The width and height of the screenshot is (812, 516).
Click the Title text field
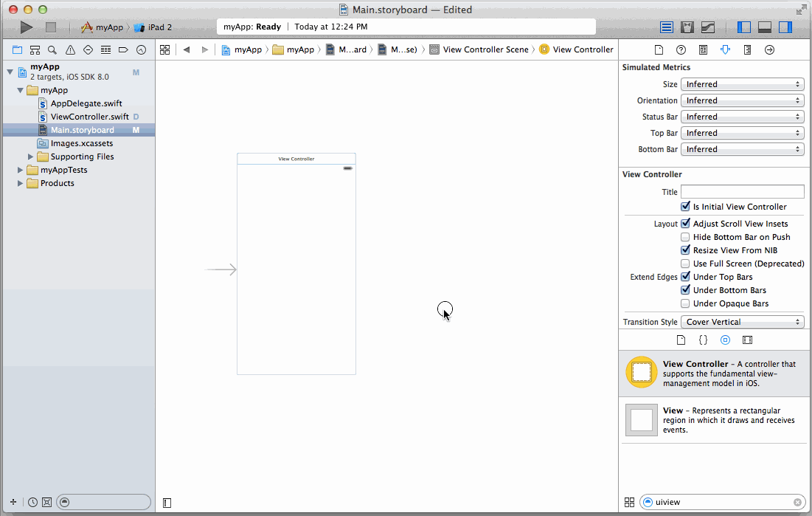click(x=742, y=191)
